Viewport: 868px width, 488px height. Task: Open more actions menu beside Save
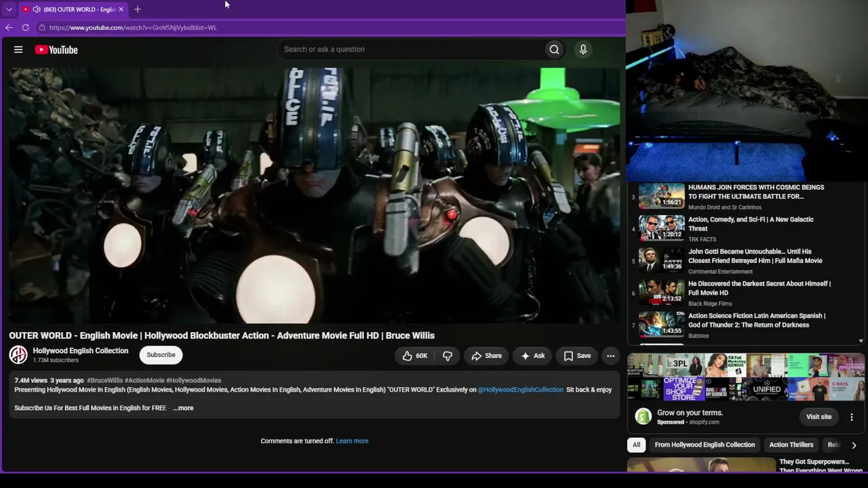(610, 356)
